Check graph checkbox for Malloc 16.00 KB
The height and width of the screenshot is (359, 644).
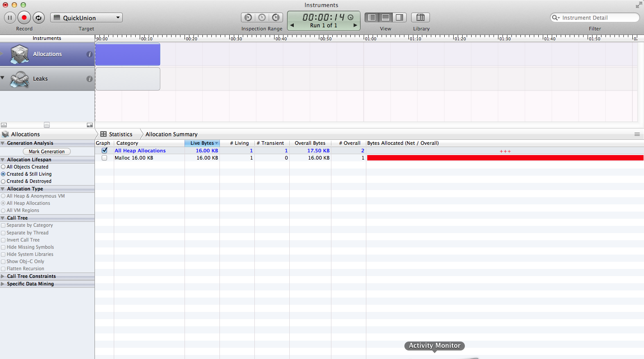tap(104, 158)
